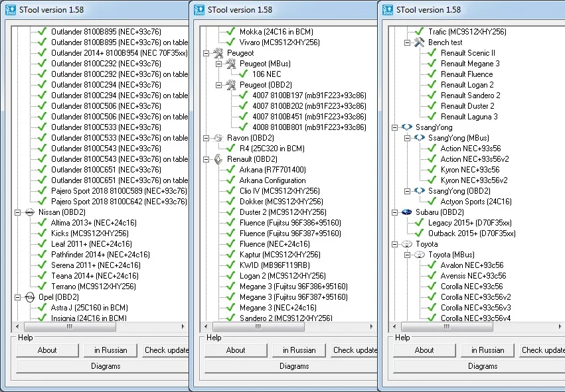Click the top-level SsangYong logo icon
This screenshot has width=565, height=392.
click(406, 127)
